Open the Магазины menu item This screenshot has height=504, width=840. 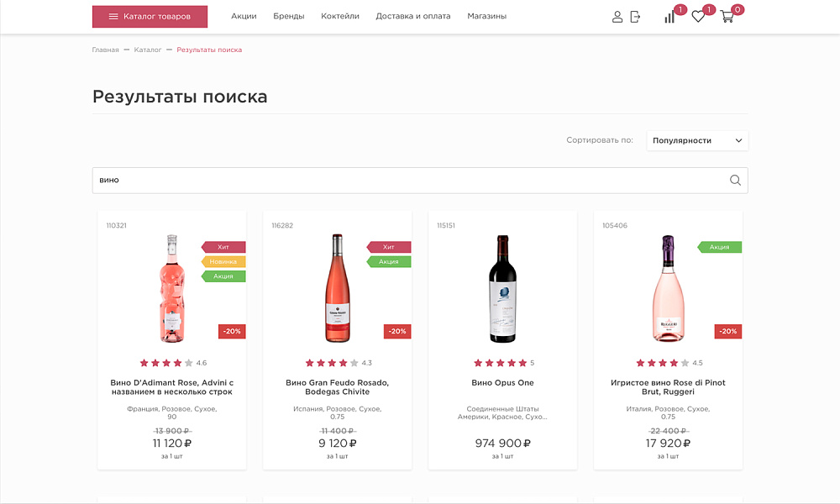(487, 15)
